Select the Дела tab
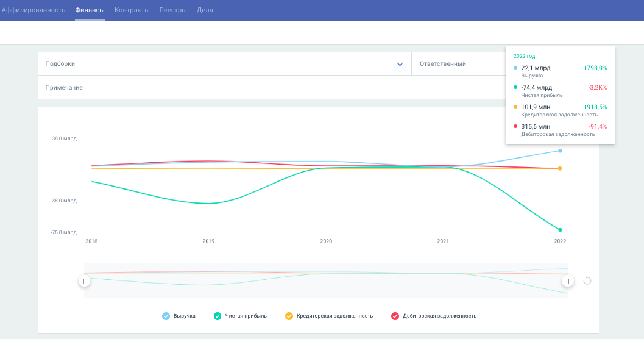 (205, 10)
